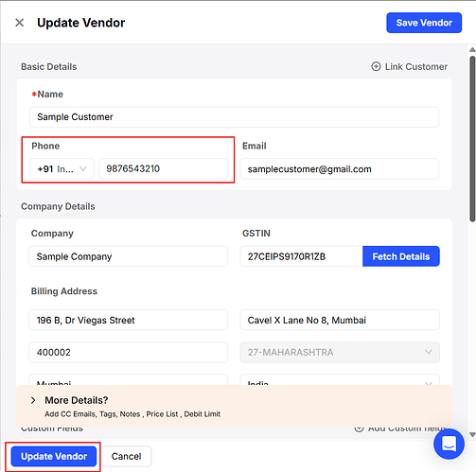Screen dimensions: 476x472
Task: Click the scrollbar up arrow
Action: 472,49
